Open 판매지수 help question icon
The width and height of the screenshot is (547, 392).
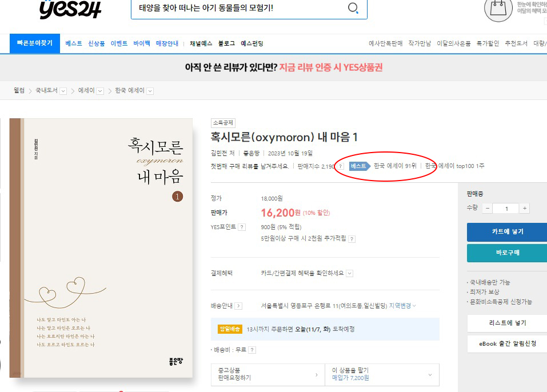point(341,166)
